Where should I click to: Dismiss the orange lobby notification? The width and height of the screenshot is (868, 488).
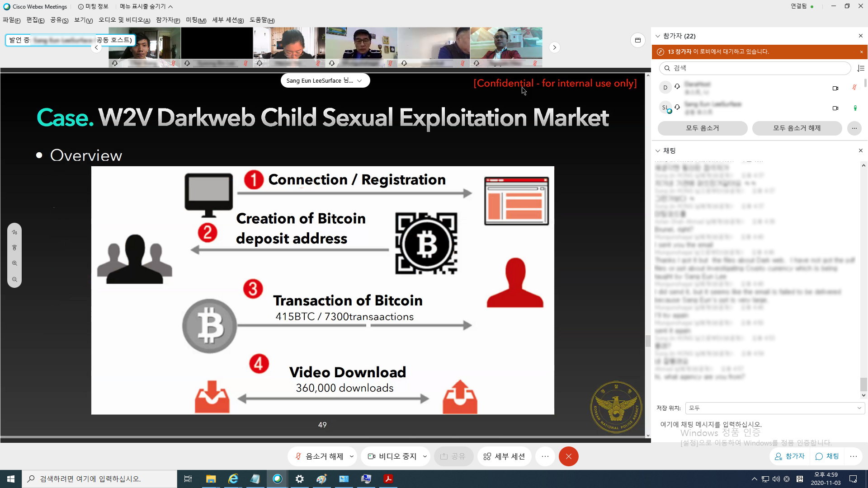861,52
